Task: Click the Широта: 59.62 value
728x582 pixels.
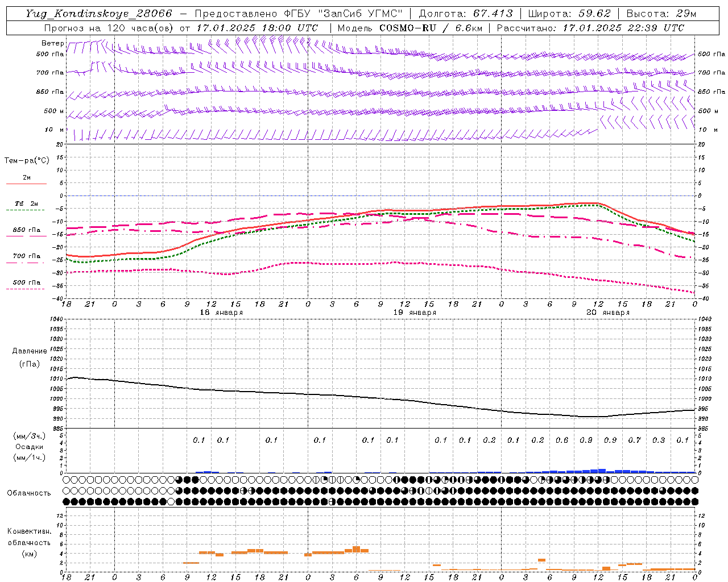Action: 569,14
